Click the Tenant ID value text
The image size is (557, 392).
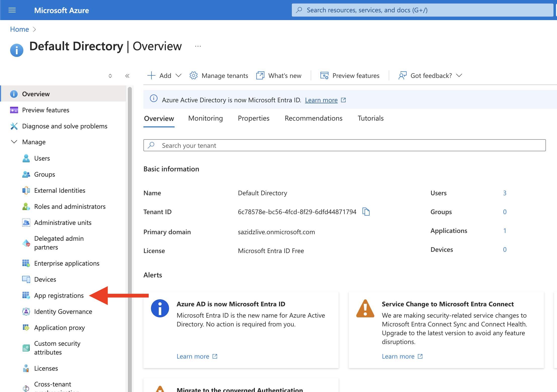click(x=297, y=212)
